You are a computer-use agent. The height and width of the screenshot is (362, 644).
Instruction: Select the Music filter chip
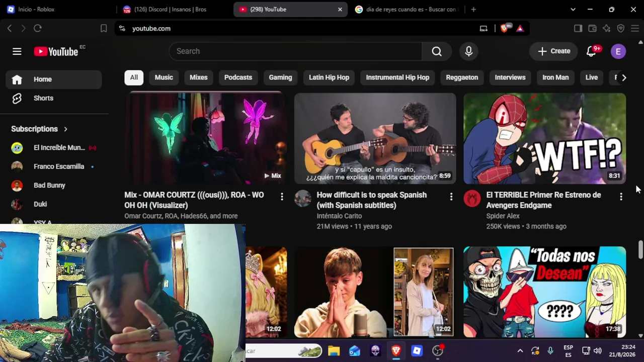coord(164,77)
